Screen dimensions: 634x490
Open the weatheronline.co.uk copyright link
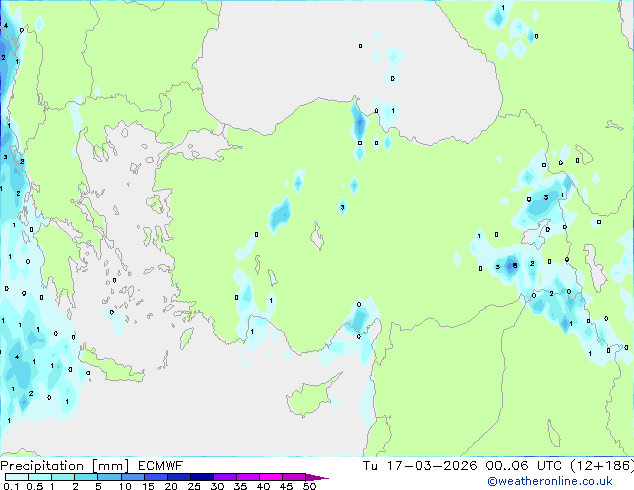coord(550,481)
